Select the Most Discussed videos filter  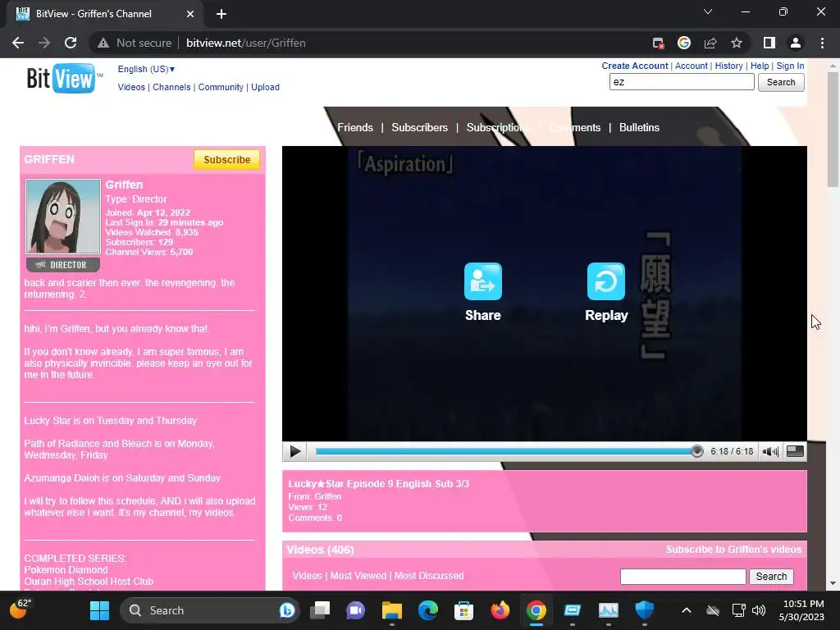tap(428, 575)
